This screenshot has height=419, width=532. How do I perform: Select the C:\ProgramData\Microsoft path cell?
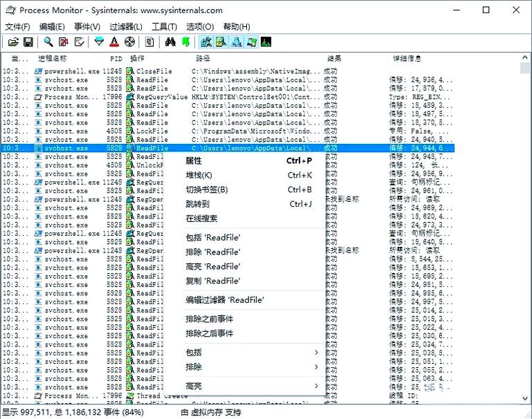click(255, 131)
